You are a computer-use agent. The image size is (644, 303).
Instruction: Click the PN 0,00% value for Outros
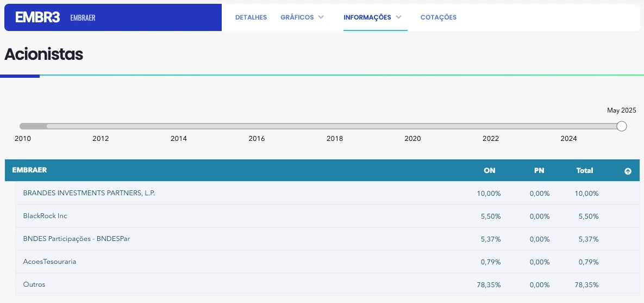click(540, 285)
